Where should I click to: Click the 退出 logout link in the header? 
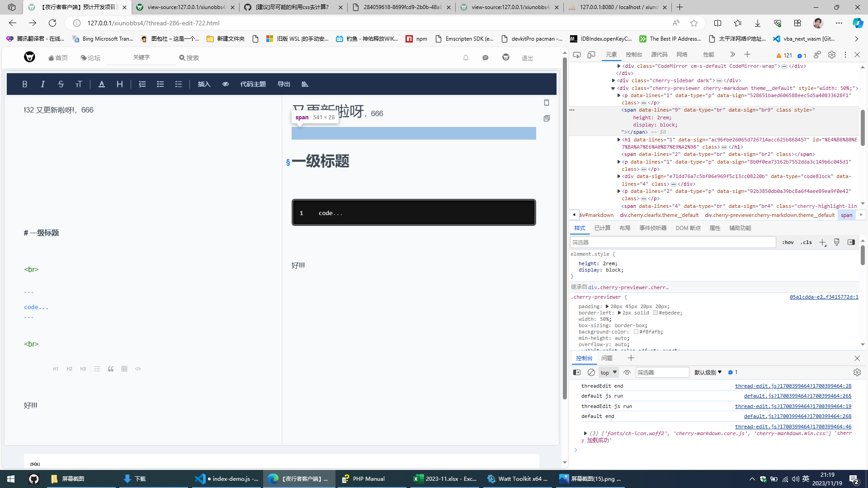527,58
